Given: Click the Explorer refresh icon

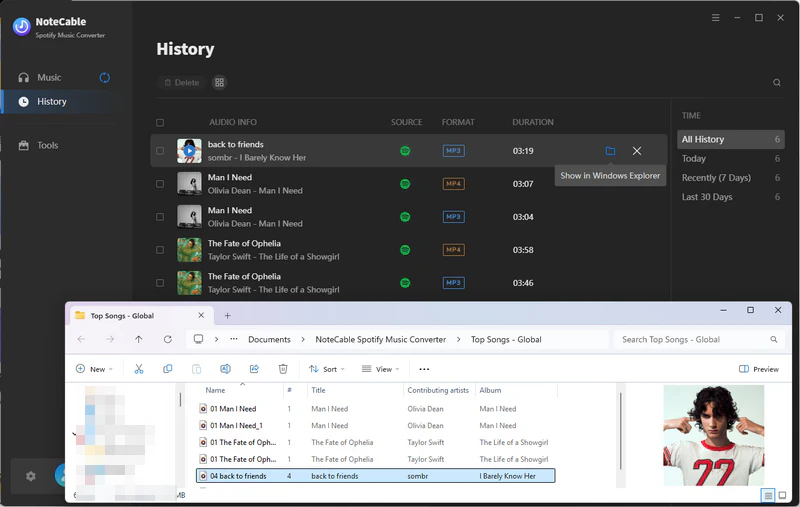Looking at the screenshot, I should [167, 339].
